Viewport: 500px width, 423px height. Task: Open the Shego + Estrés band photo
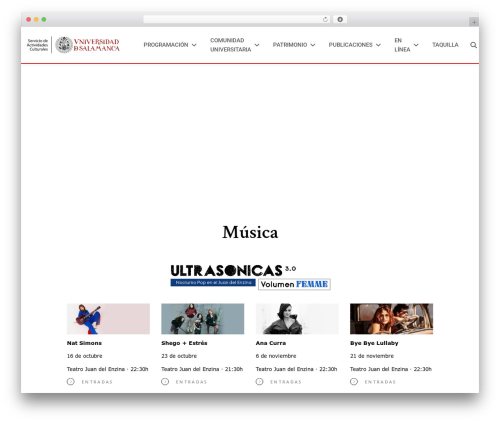click(203, 319)
